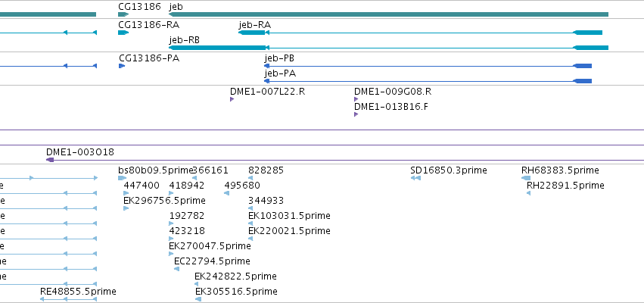Image resolution: width=644 pixels, height=303 pixels.
Task: Open the RE48855.5prime EST label
Action: (x=78, y=292)
